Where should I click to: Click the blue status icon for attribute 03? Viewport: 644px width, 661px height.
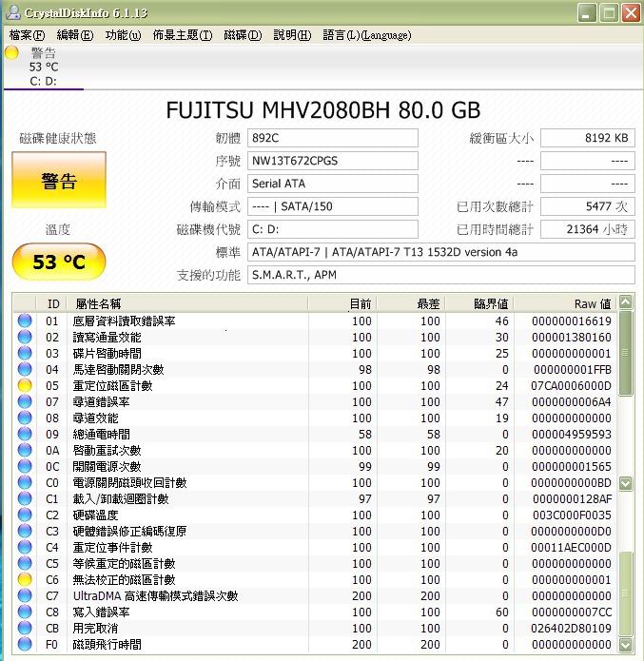click(x=25, y=353)
